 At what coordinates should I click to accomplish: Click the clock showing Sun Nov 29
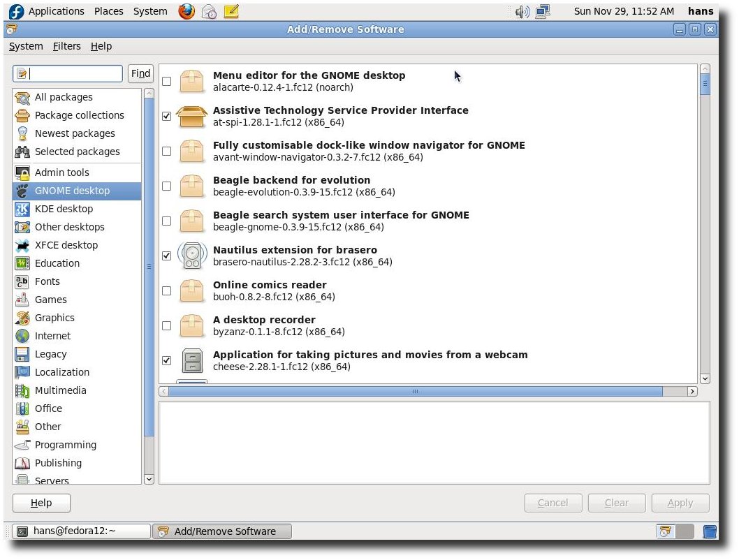coord(624,11)
